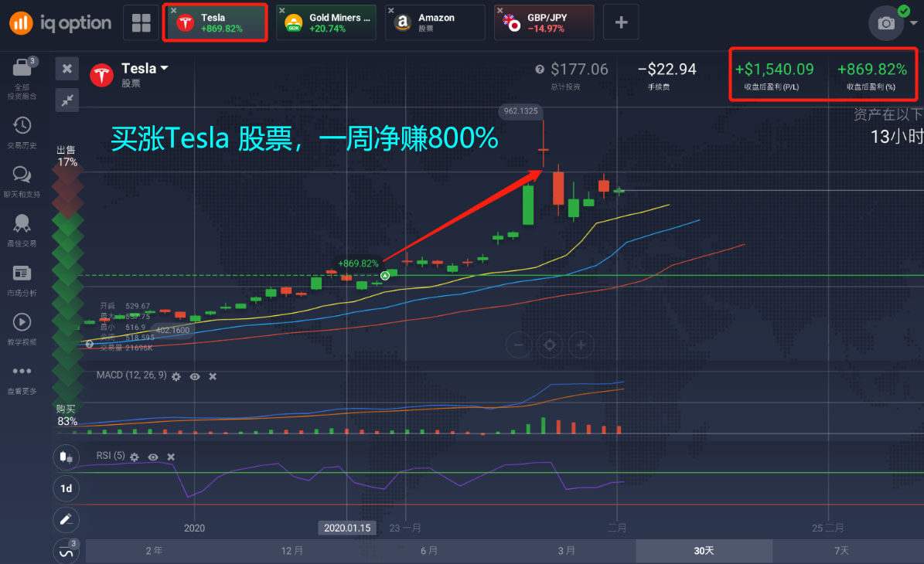Close the GBP/JPY tab
924x564 pixels.
[x=500, y=11]
